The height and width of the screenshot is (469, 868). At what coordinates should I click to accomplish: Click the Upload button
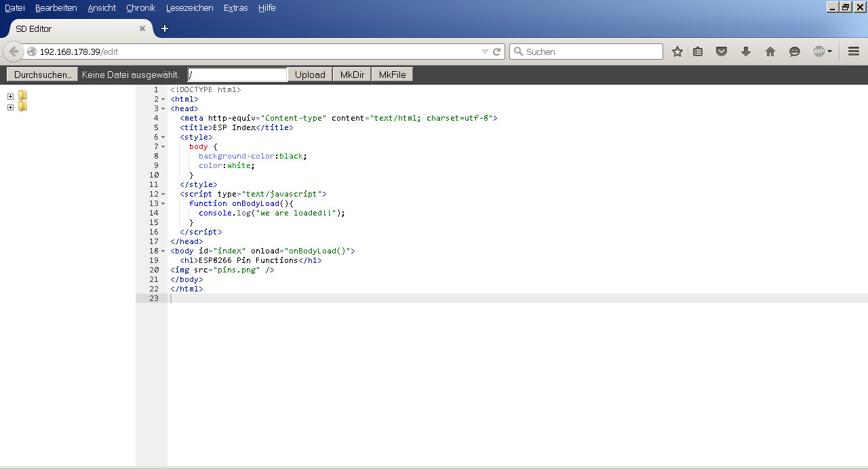click(310, 75)
